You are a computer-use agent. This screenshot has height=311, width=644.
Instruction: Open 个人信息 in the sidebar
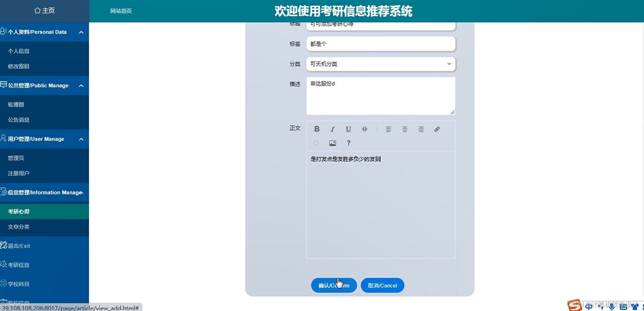[x=19, y=51]
